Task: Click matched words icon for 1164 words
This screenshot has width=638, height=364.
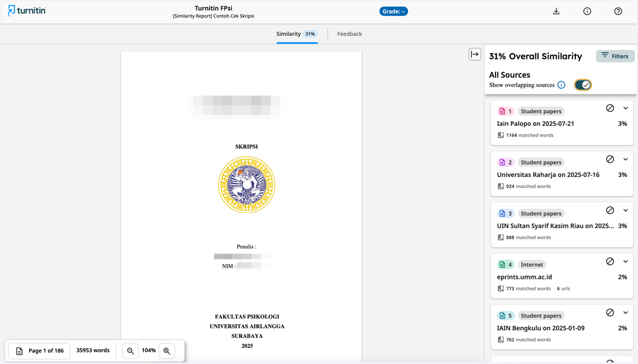Action: pyautogui.click(x=500, y=135)
